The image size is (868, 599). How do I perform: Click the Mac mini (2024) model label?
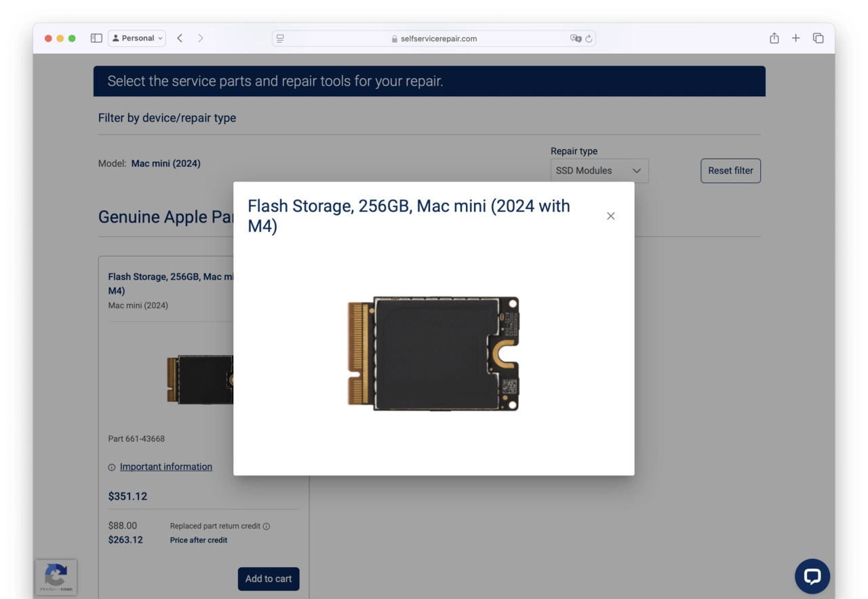[x=166, y=163]
